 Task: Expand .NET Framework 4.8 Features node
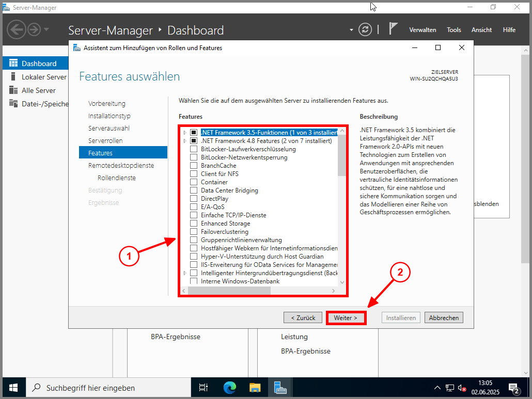pyautogui.click(x=185, y=141)
